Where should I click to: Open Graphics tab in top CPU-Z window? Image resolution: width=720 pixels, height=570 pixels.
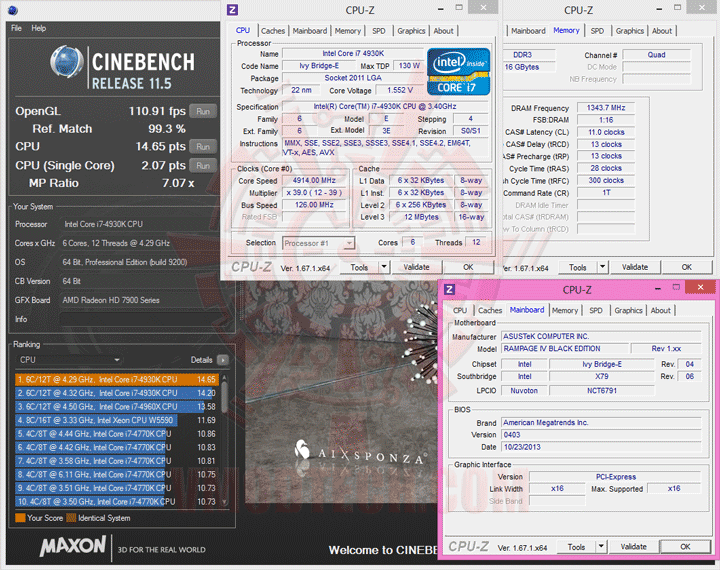coord(411,31)
